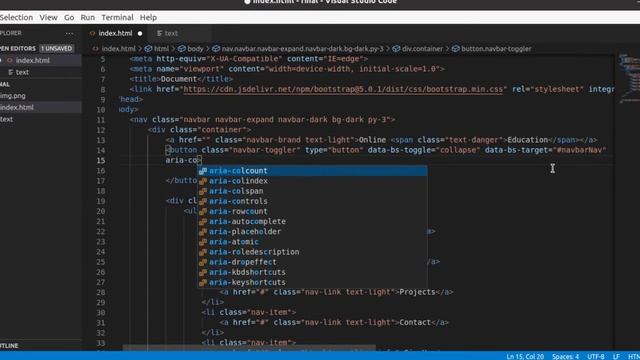Click the nav.navbar breadcrumb segment
Screen dimensions: 640x360
(x=302, y=49)
